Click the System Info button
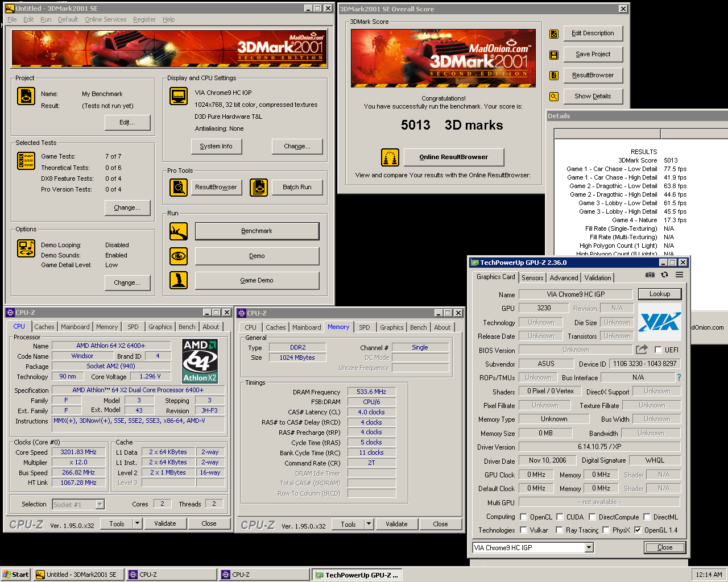Screen dimensions: 728x582 (x=216, y=146)
